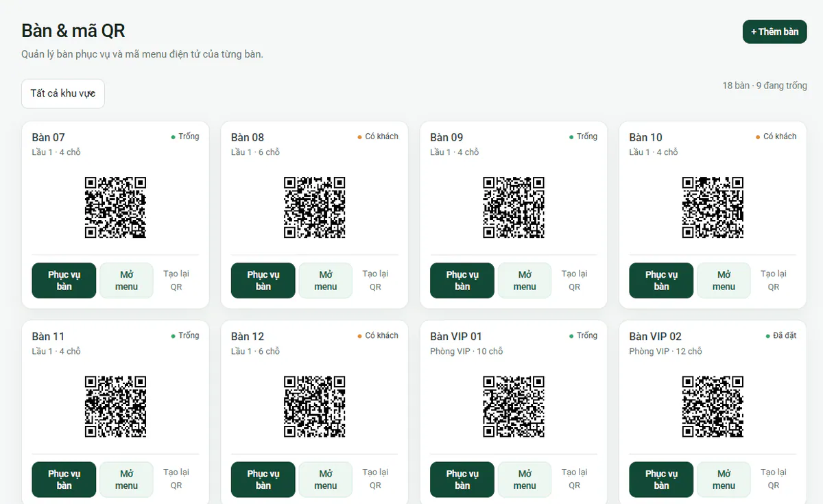This screenshot has width=823, height=504.
Task: Click Phục vụ bàn for Bàn 11
Action: coord(64,479)
